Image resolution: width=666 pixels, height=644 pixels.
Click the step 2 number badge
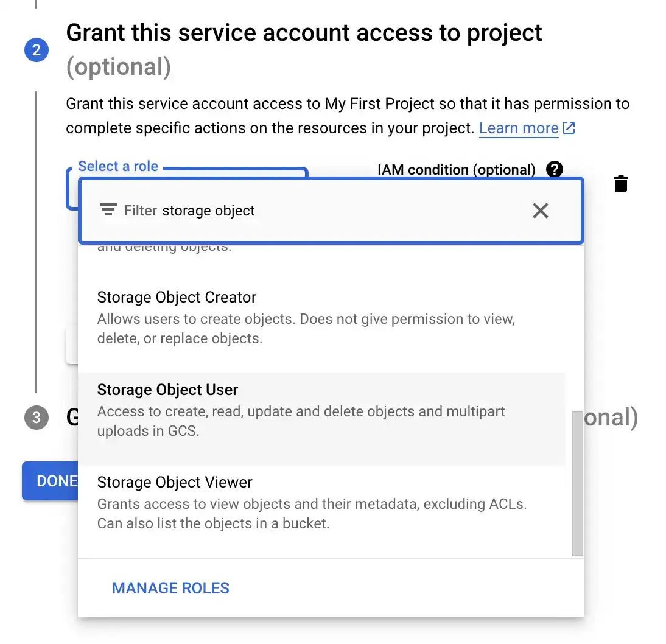pyautogui.click(x=36, y=50)
